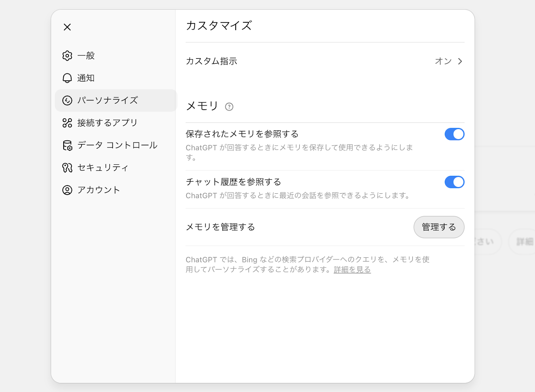Viewport: 535px width, 392px height.
Task: Close the settings dialog with X
Action: [x=67, y=27]
